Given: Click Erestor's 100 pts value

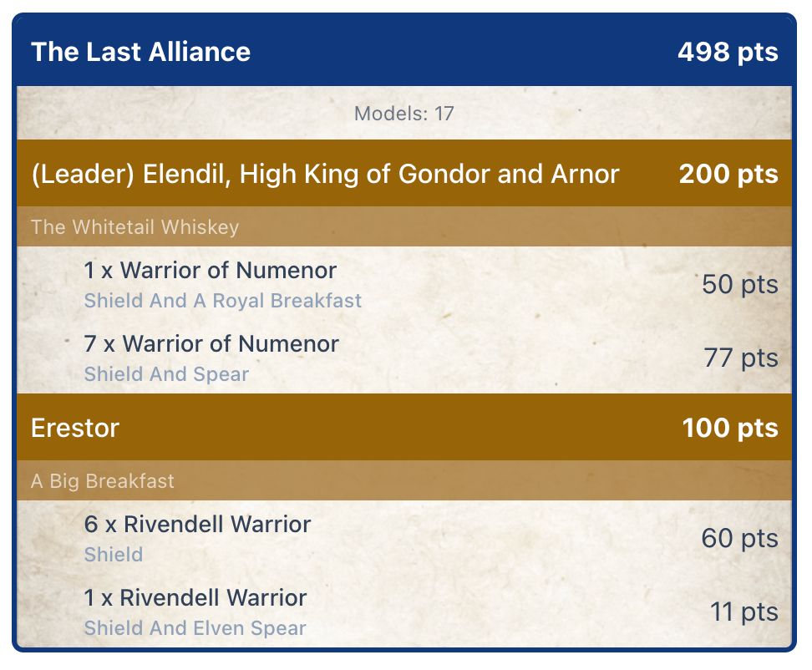Looking at the screenshot, I should pyautogui.click(x=729, y=428).
